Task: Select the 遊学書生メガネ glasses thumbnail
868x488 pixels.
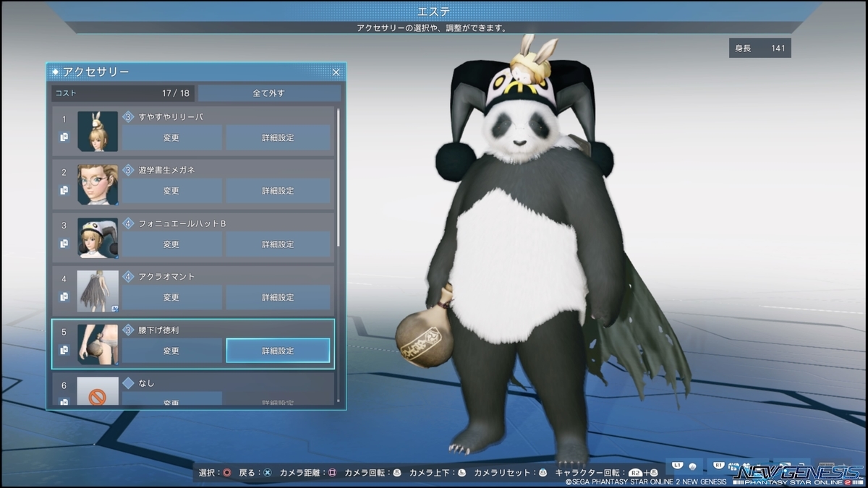Action: (x=98, y=185)
